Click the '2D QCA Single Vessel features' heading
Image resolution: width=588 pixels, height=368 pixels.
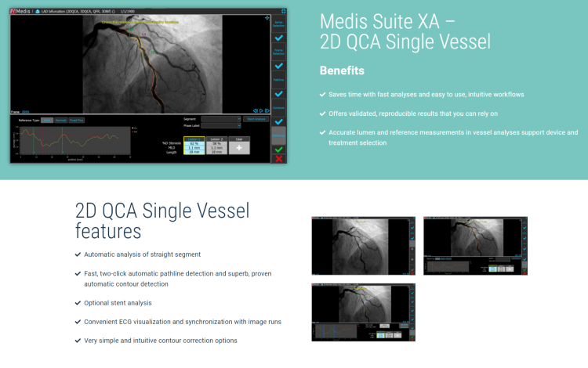162,221
